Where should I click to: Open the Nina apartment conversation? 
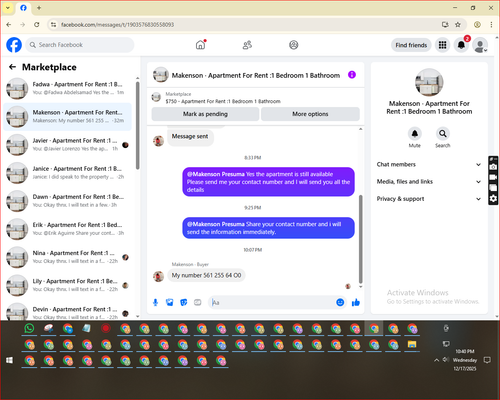(67, 257)
